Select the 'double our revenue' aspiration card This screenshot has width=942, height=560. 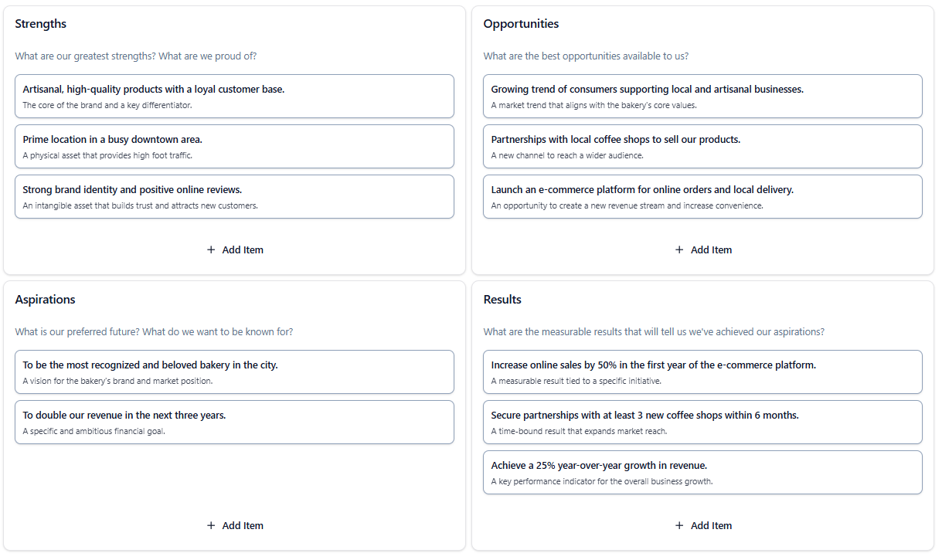click(234, 422)
